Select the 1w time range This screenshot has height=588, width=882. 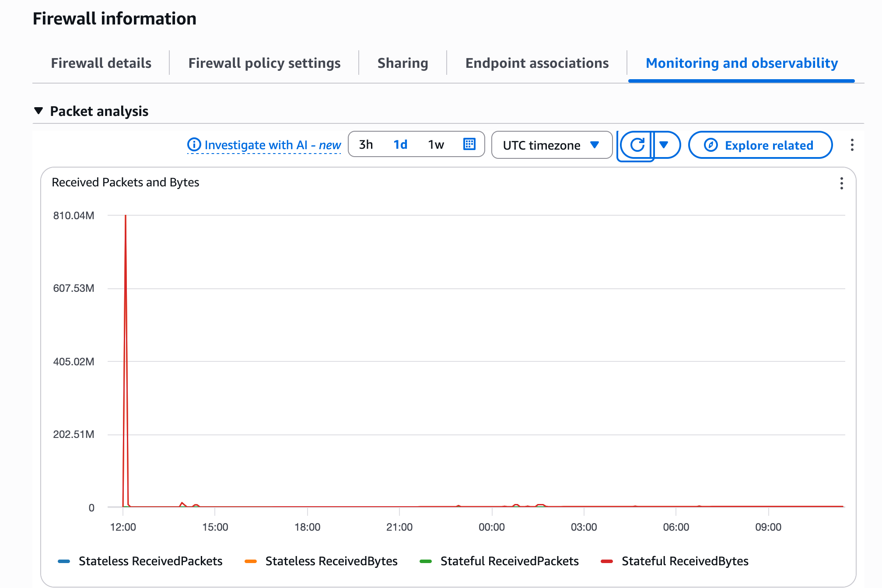[436, 144]
